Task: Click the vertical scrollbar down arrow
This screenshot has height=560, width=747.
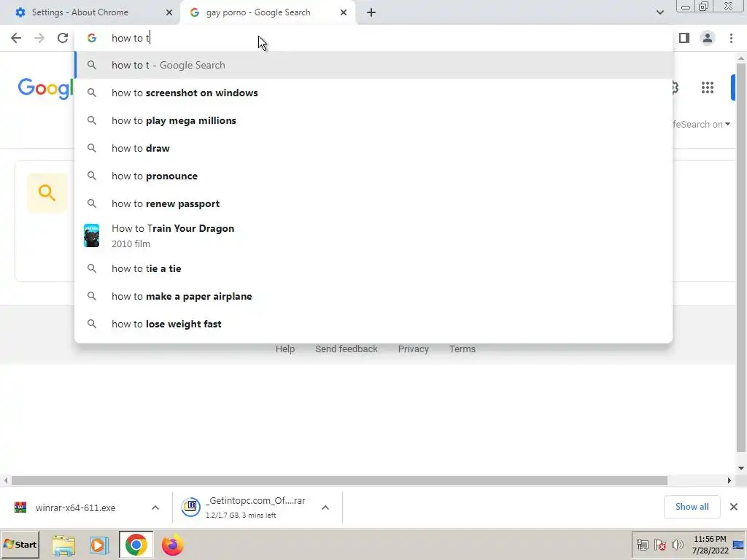Action: point(741,468)
